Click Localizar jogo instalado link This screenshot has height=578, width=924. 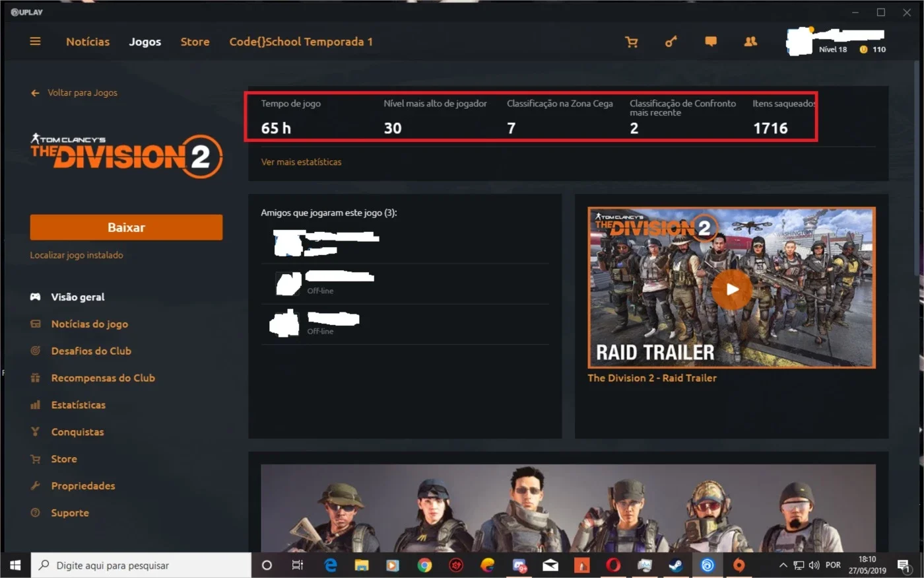coord(77,255)
